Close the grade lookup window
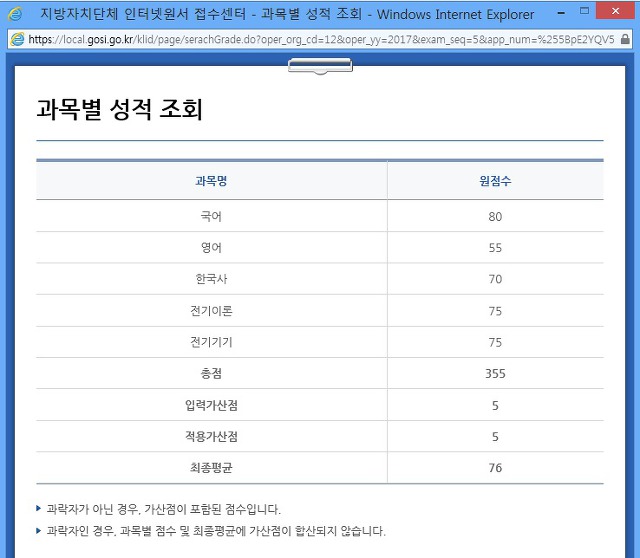The width and height of the screenshot is (640, 558). tap(616, 11)
